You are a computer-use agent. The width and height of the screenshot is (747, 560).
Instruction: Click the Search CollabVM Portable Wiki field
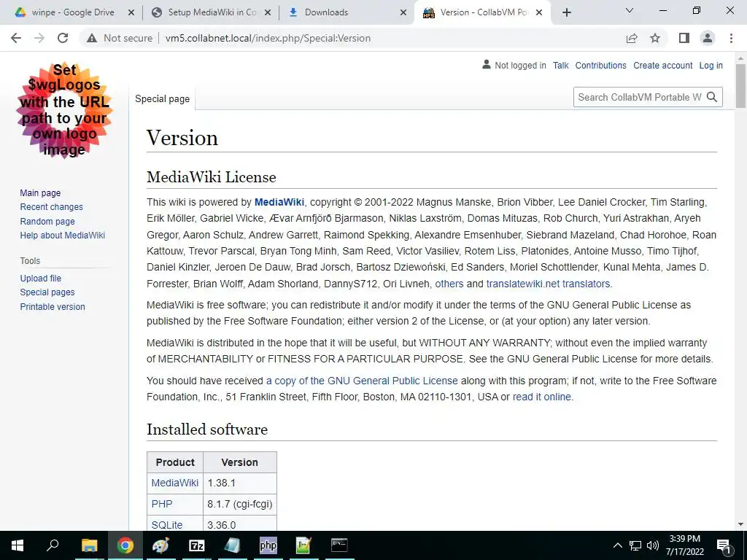click(639, 97)
